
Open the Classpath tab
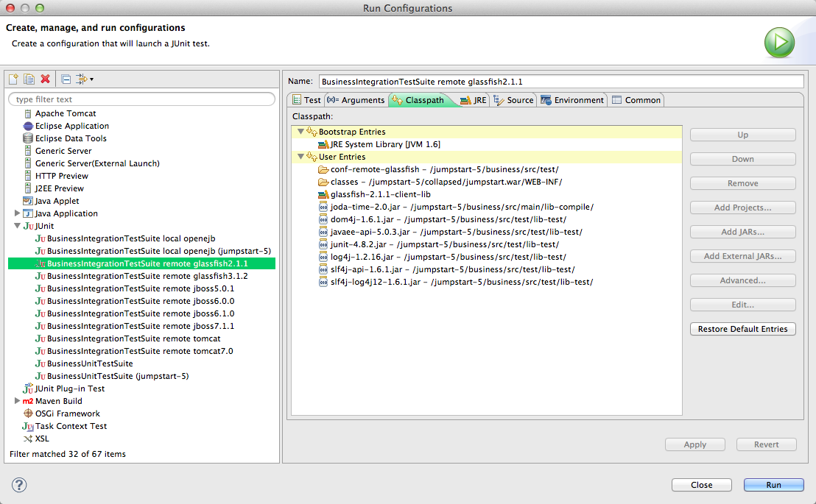[420, 100]
